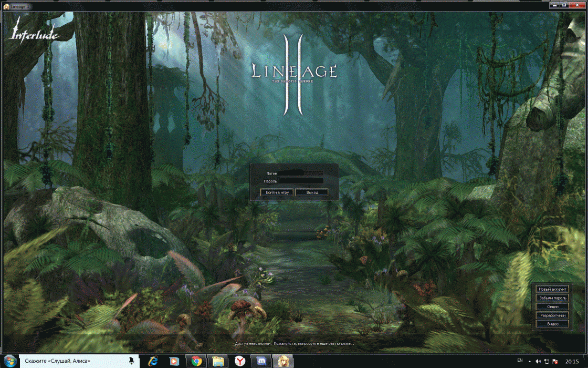Screen dimensions: 588x368
Task: Open the Windows Start menu orb
Action: (x=10, y=361)
